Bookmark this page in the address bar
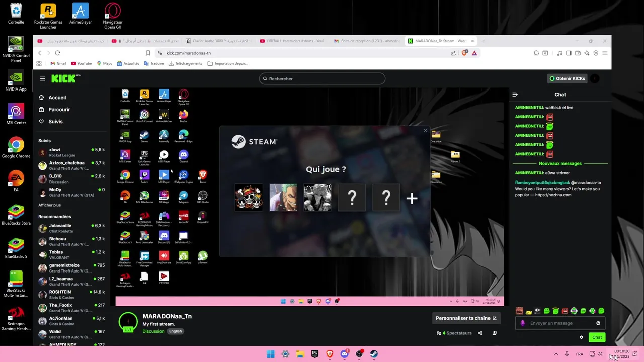This screenshot has height=362, width=644. (148, 53)
